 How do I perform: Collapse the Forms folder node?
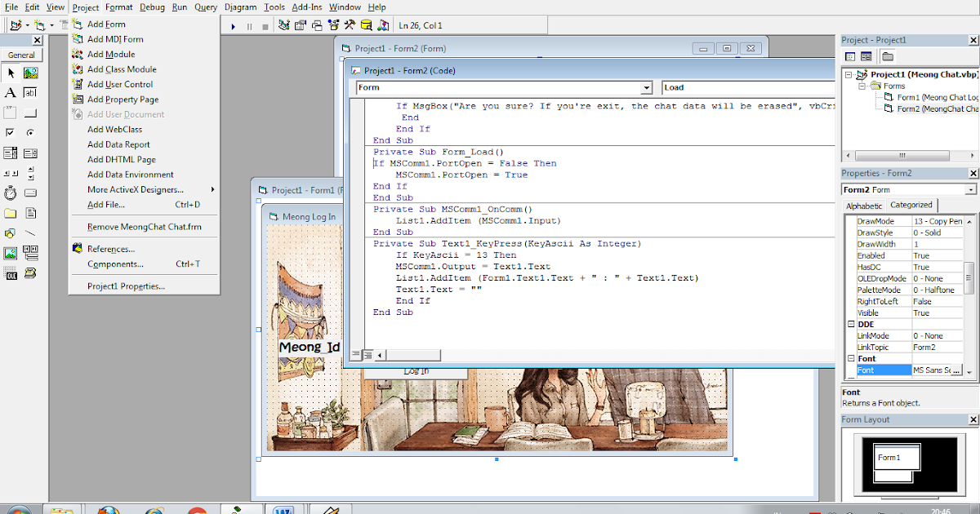pyautogui.click(x=861, y=85)
